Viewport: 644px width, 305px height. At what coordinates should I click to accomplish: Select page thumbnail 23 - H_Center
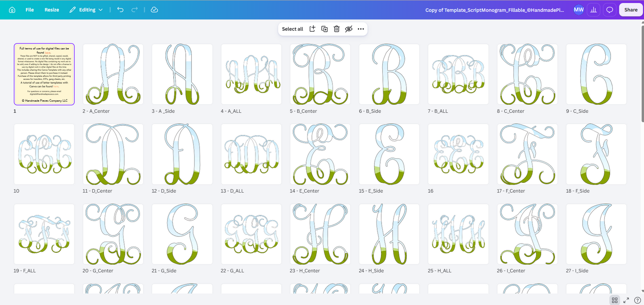click(320, 234)
